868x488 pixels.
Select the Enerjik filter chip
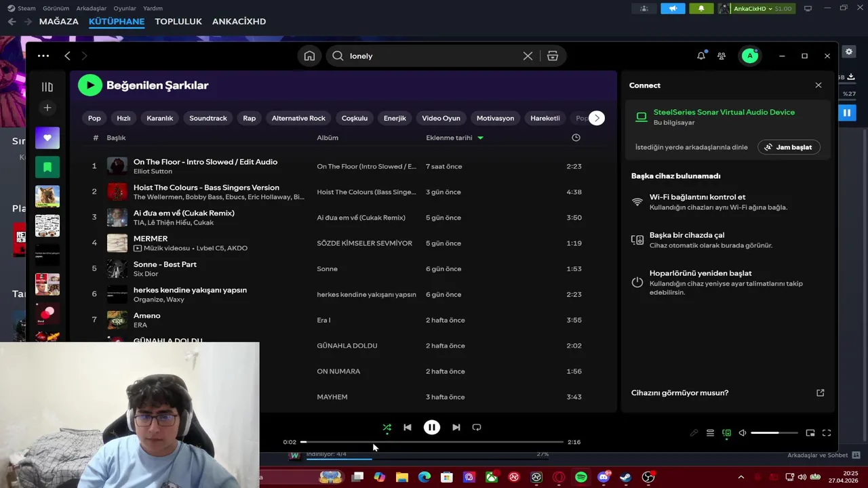tap(395, 119)
